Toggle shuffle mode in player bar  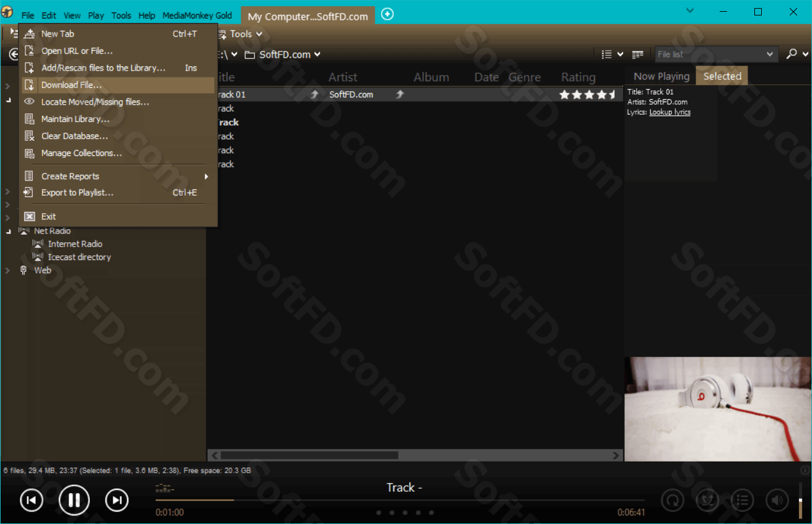(x=707, y=500)
